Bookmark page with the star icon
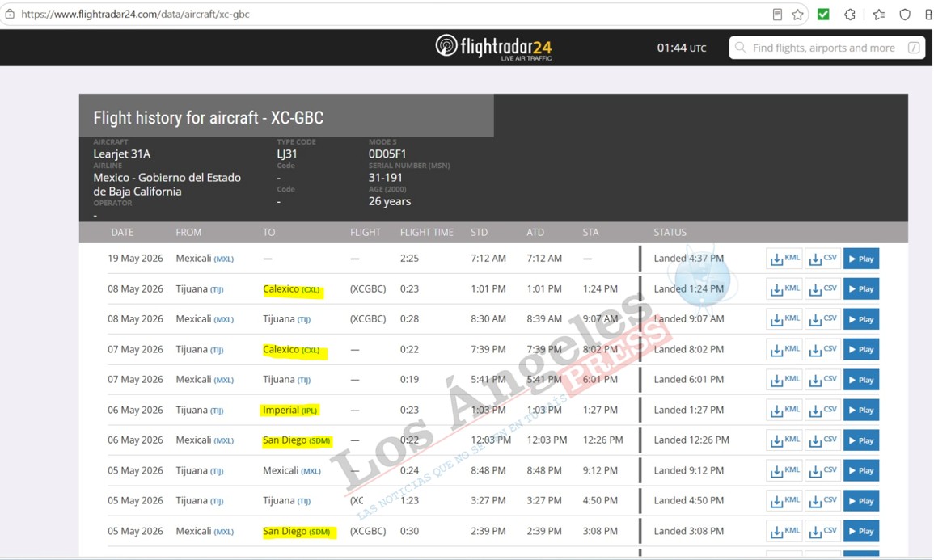This screenshot has height=560, width=934. (x=797, y=15)
